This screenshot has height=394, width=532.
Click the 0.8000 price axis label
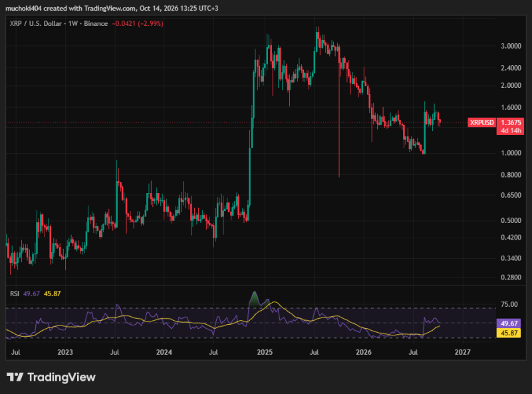tap(511, 175)
